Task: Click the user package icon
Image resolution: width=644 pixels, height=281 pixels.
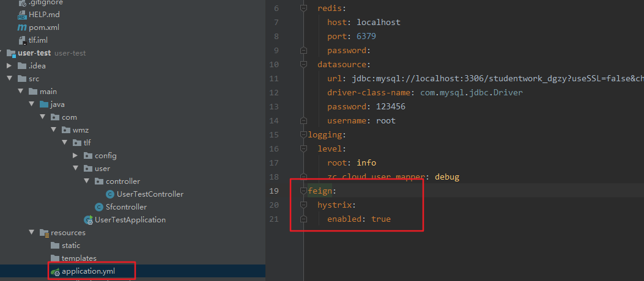Action: point(88,169)
